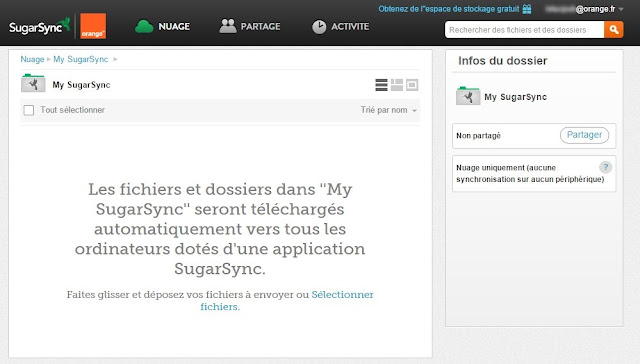640x364 pixels.
Task: Go to Nuage in the breadcrumb
Action: click(32, 59)
